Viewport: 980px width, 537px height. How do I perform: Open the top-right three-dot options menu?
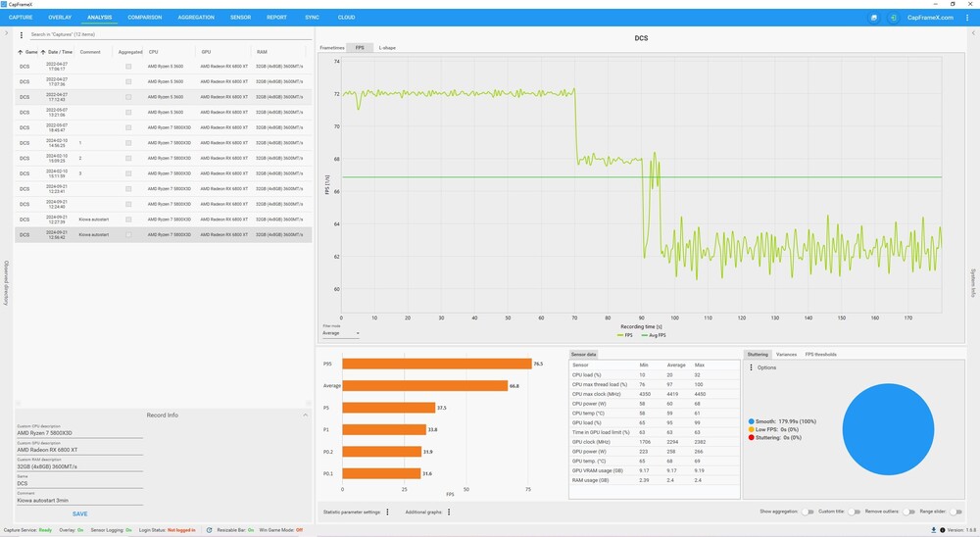pos(967,18)
